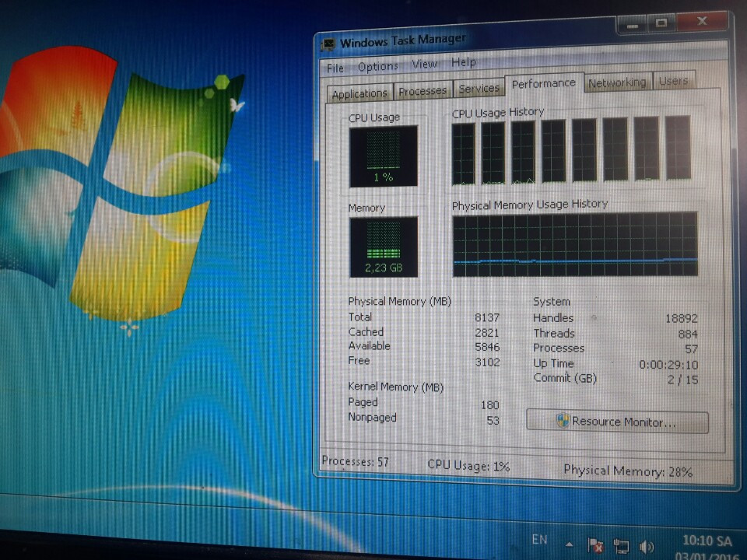Open the Action Center flag icon
747x560 pixels.
pyautogui.click(x=595, y=545)
